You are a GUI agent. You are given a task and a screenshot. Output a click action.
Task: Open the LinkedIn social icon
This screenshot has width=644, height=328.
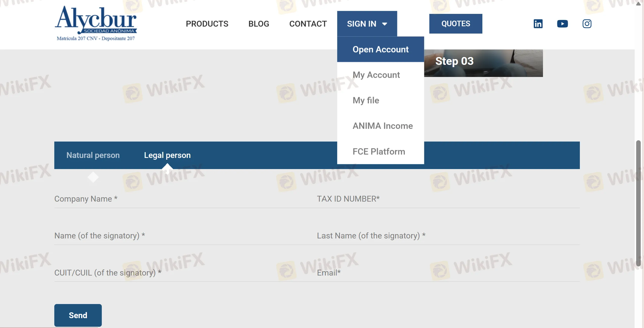coord(538,24)
